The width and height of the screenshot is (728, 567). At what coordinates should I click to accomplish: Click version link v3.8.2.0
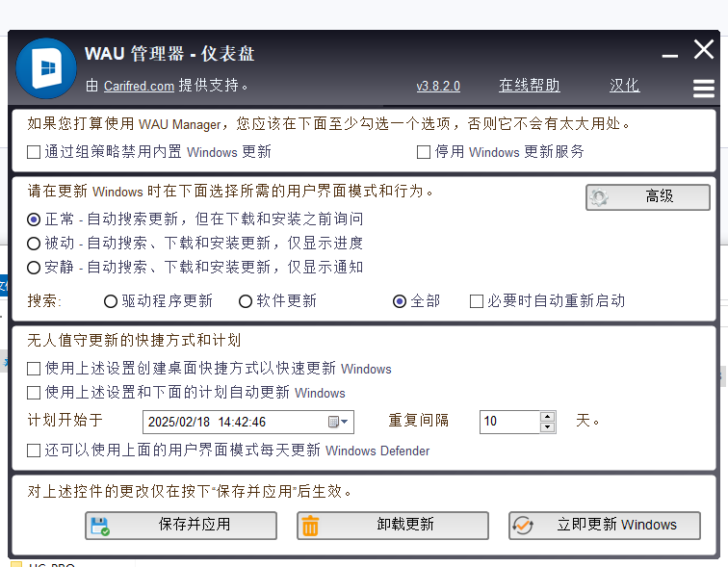pos(438,87)
